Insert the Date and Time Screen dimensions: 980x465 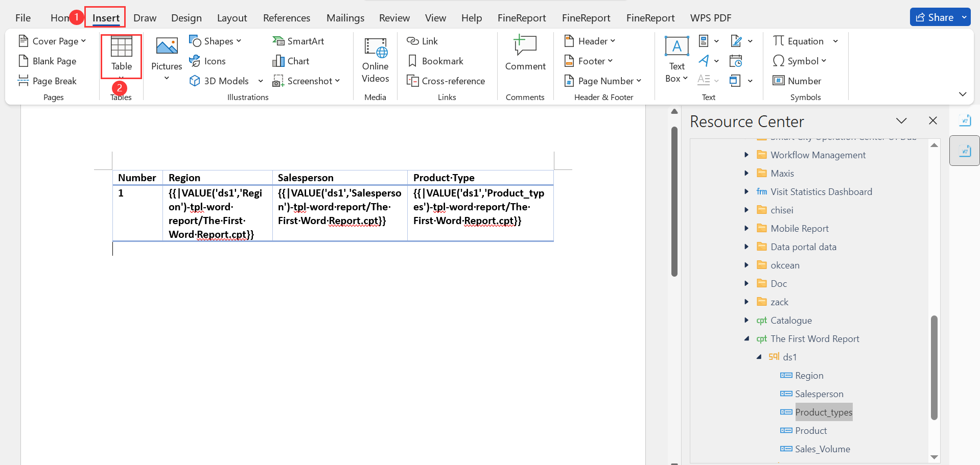tap(736, 61)
